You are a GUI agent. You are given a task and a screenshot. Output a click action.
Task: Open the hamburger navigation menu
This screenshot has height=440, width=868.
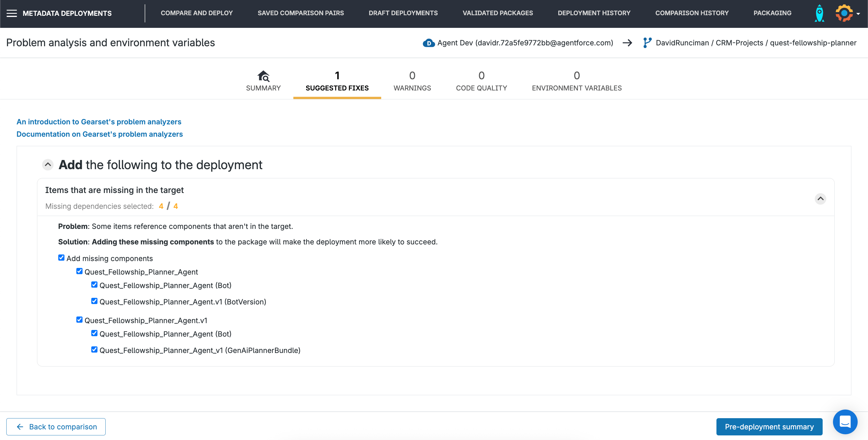[12, 13]
